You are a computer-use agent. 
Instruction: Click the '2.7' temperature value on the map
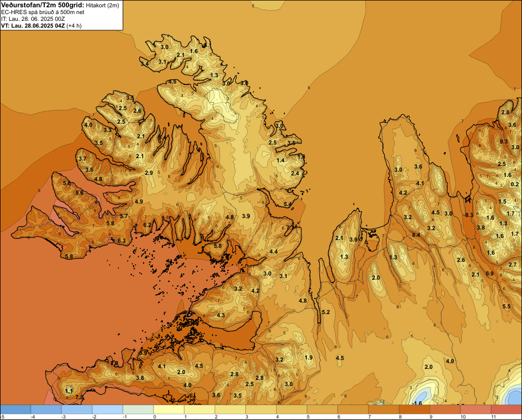pyautogui.click(x=513, y=265)
